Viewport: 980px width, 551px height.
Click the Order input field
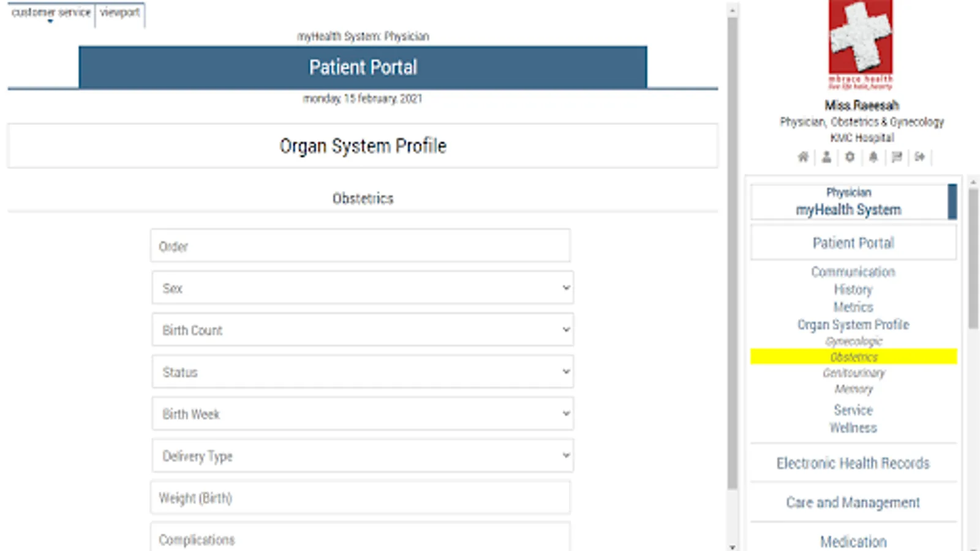[360, 246]
